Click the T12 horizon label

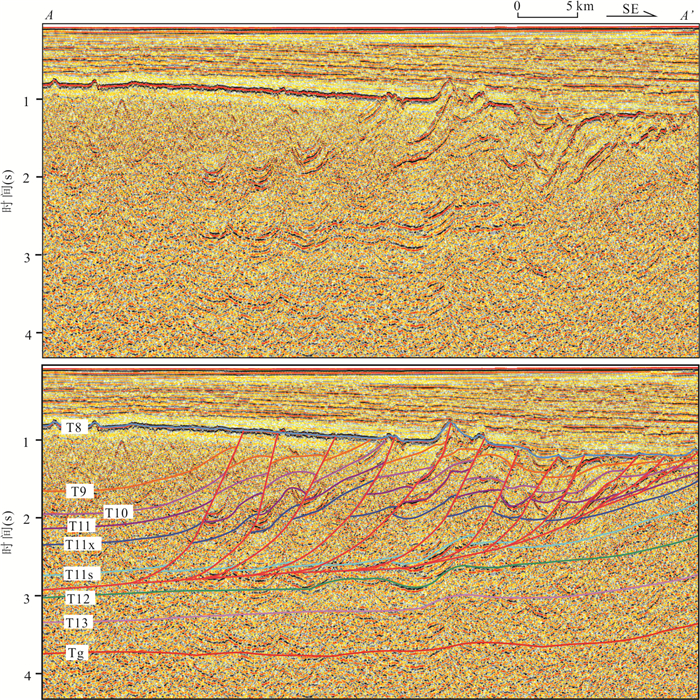tap(81, 599)
